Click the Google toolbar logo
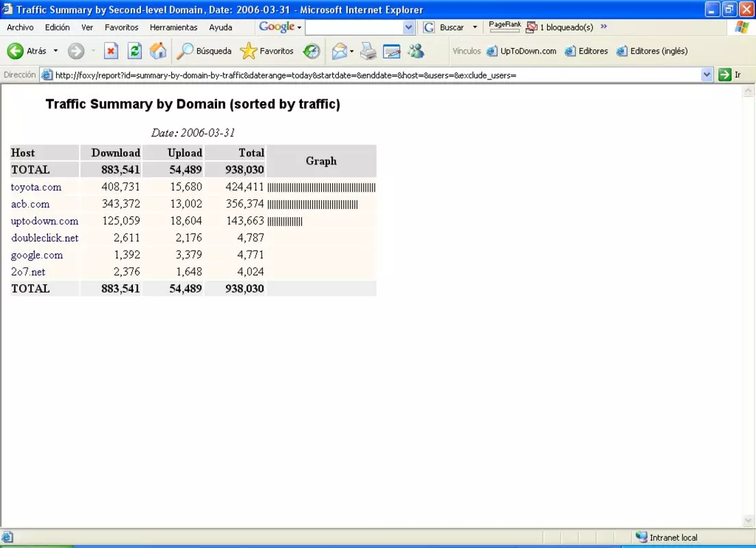Image resolution: width=756 pixels, height=548 pixels. pos(277,27)
